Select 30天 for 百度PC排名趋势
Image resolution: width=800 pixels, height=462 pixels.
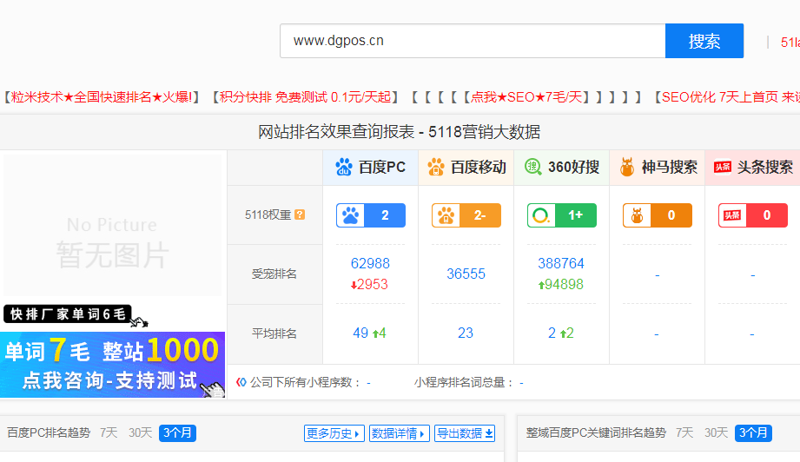[x=141, y=433]
